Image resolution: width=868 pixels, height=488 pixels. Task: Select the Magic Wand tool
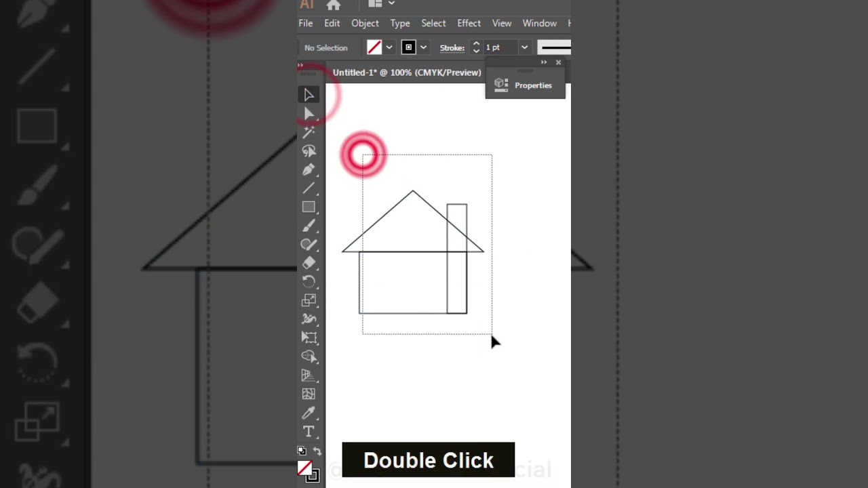[309, 132]
